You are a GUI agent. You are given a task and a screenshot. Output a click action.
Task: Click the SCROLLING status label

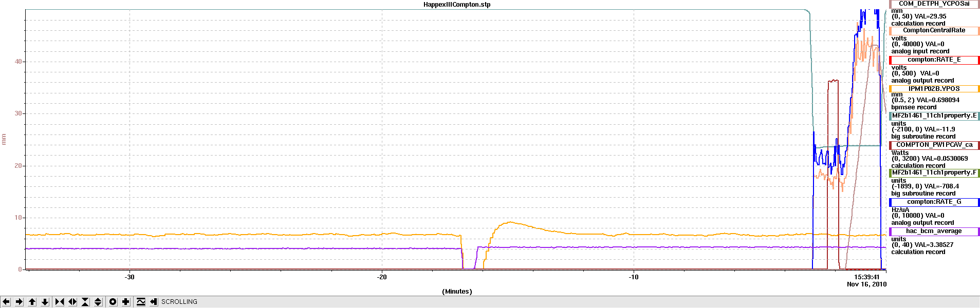pyautogui.click(x=179, y=302)
